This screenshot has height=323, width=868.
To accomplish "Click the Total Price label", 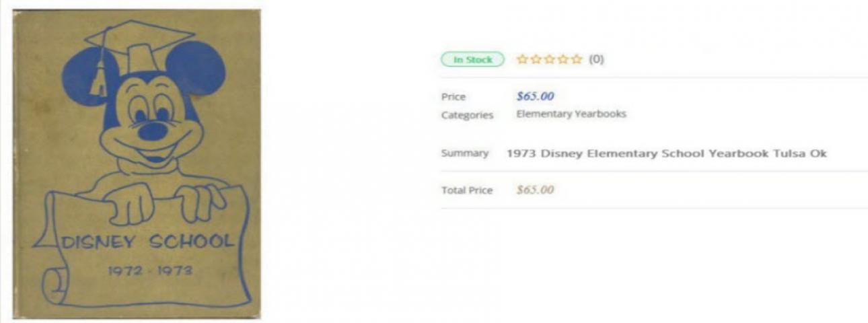I will (x=466, y=190).
